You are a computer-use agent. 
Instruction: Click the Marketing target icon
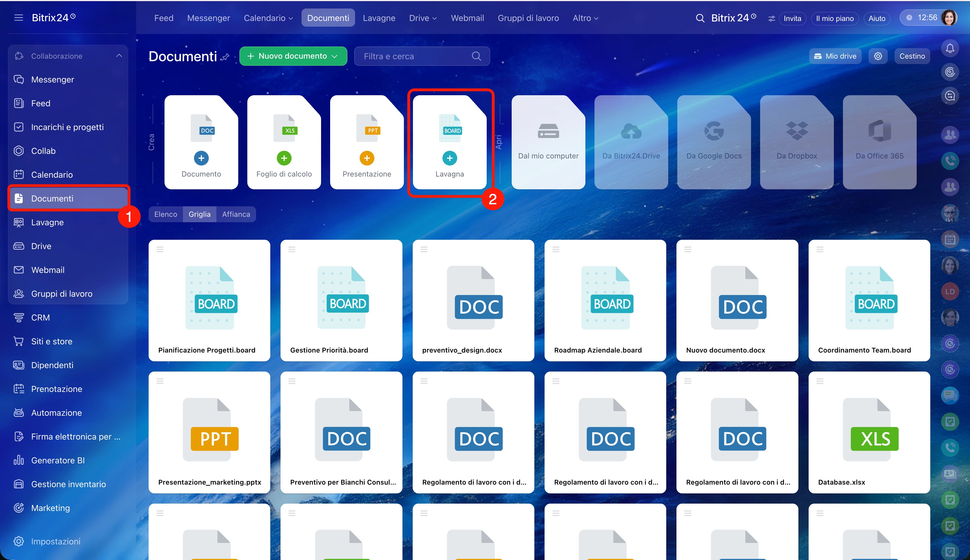click(19, 508)
